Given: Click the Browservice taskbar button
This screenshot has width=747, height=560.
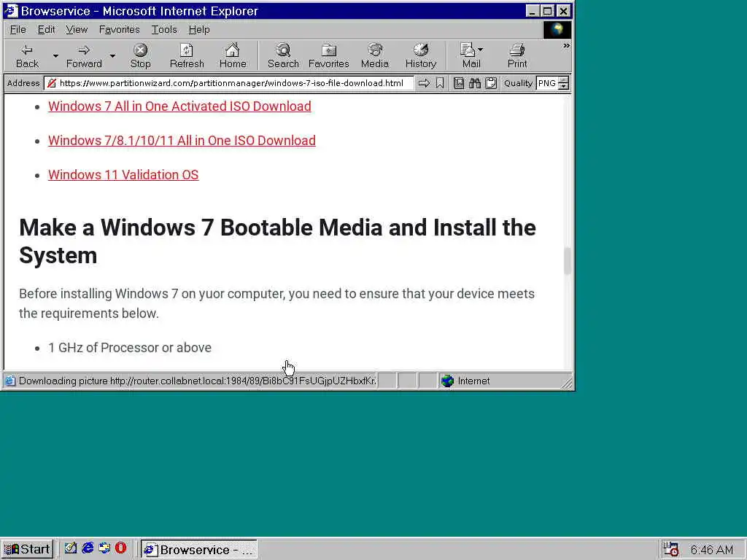Looking at the screenshot, I should [x=199, y=549].
